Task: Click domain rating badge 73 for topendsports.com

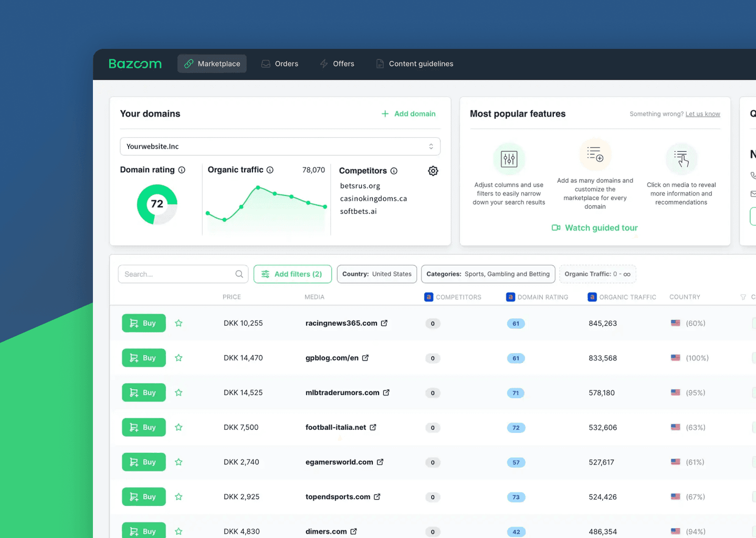Action: tap(516, 497)
